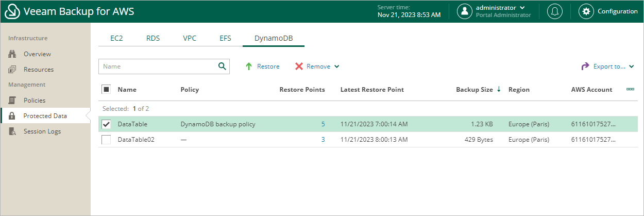Sort by Latest Restore Point header
The height and width of the screenshot is (216, 644).
(x=372, y=90)
